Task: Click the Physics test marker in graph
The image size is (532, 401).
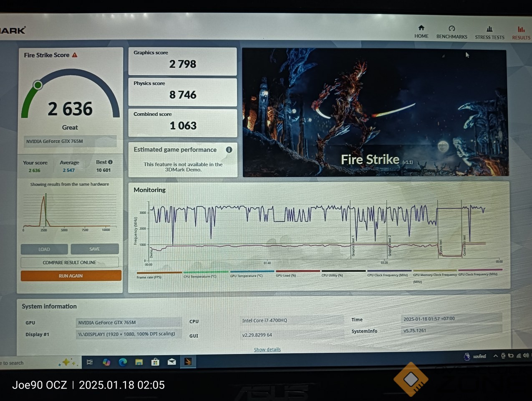Action: [441, 247]
